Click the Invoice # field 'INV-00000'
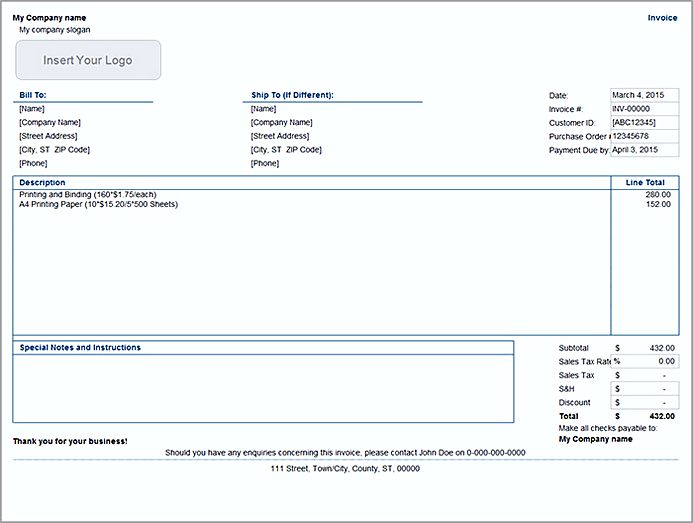This screenshot has height=523, width=693. 644,109
